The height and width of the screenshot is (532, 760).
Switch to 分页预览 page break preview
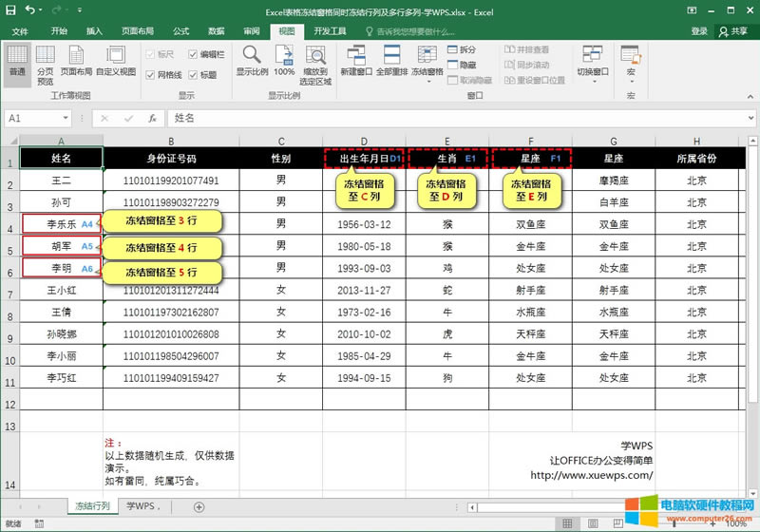(45, 63)
